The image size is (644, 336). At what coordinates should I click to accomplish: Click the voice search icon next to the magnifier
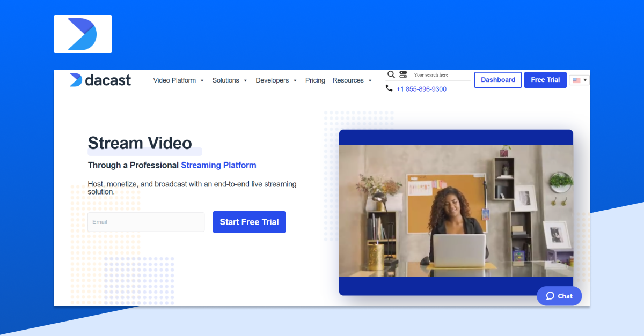click(x=403, y=74)
